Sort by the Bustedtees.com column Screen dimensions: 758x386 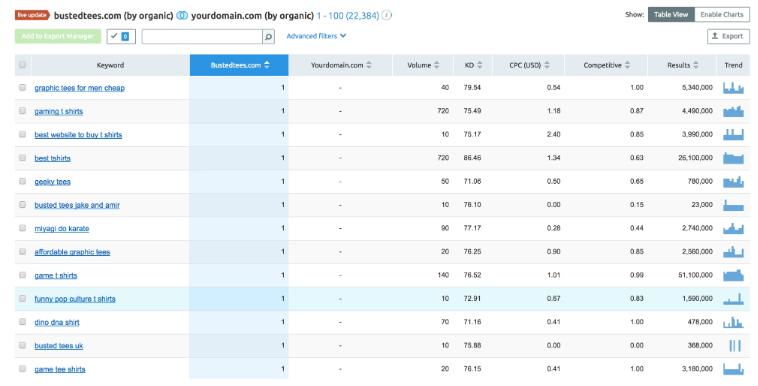(239, 65)
